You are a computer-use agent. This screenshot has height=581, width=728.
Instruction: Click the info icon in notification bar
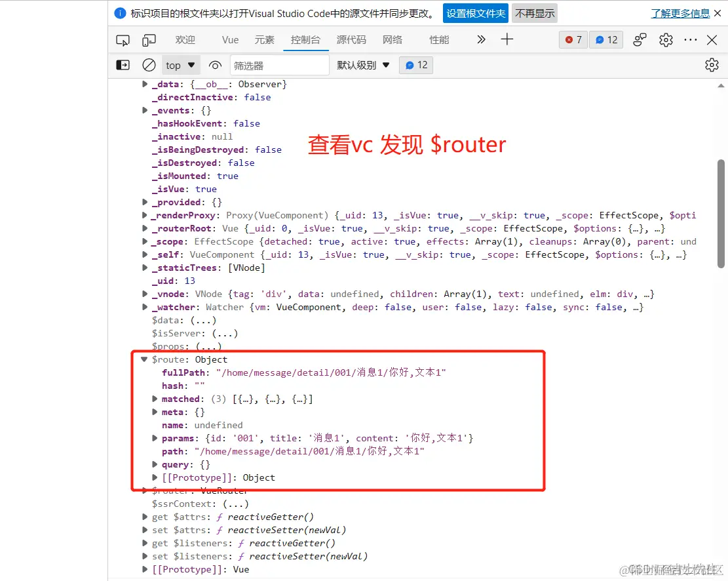coord(120,14)
